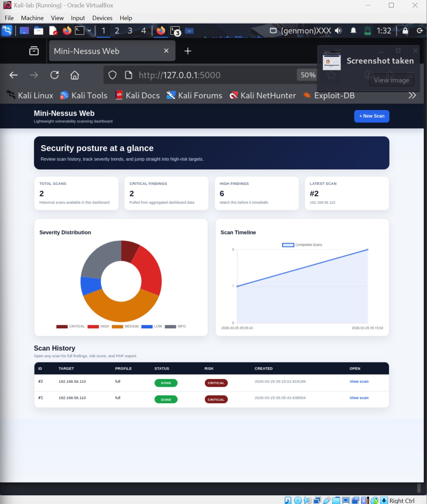
Task: Switch to workspace 4
Action: tap(143, 31)
